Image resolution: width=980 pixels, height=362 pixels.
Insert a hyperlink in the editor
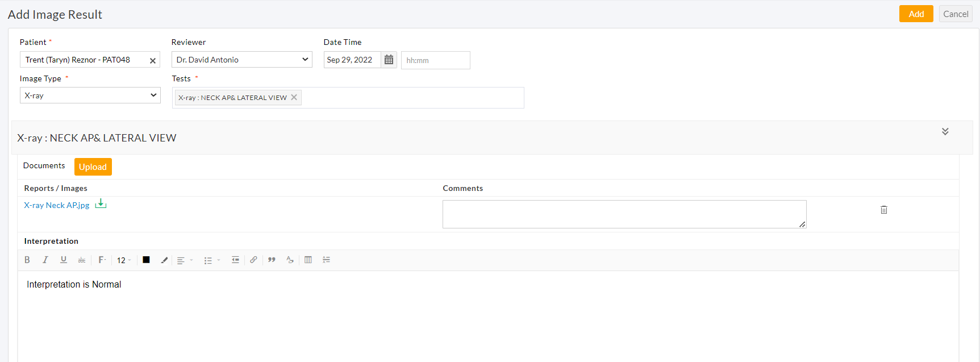(x=253, y=260)
